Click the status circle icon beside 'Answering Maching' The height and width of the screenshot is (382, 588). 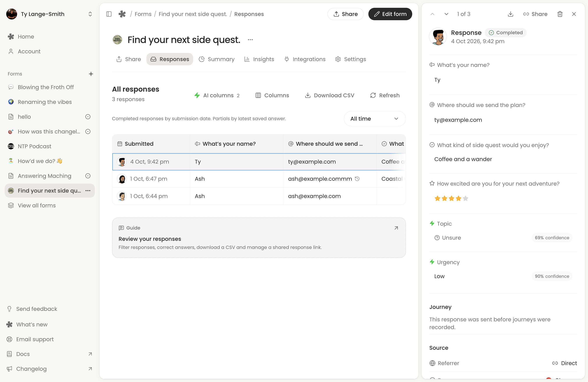(x=88, y=176)
